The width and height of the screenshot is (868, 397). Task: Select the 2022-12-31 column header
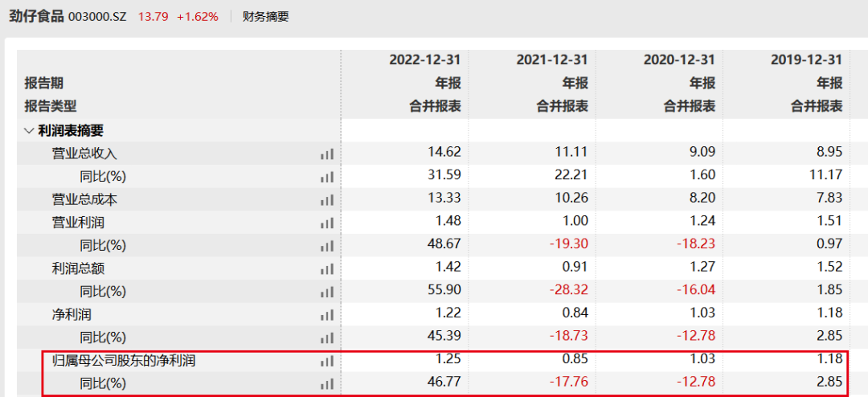(x=425, y=59)
